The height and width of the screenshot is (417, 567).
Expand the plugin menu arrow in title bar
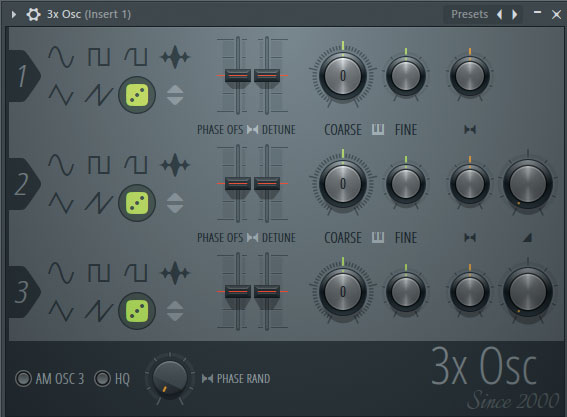click(14, 14)
